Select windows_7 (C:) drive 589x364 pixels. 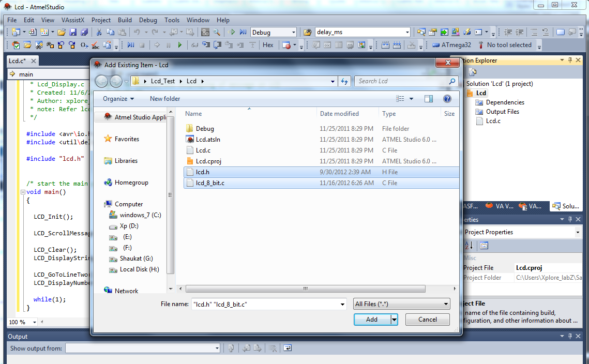tap(140, 215)
